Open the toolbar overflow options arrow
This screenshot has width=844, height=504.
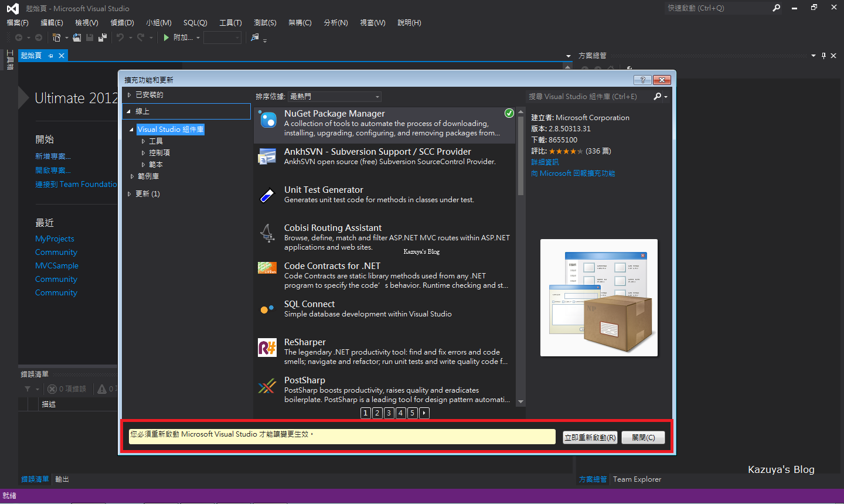tap(265, 40)
